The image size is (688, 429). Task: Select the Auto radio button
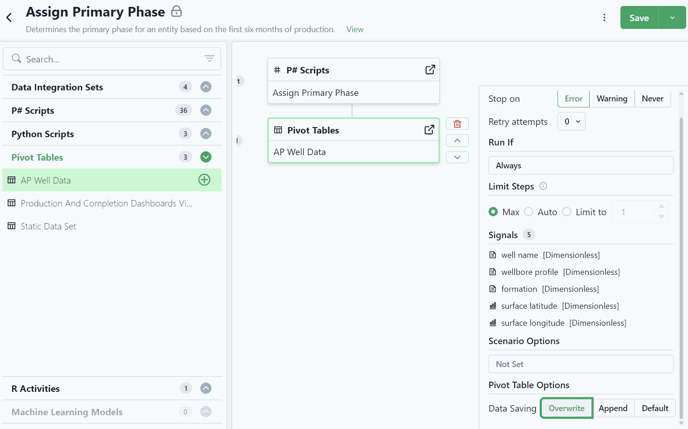(529, 212)
